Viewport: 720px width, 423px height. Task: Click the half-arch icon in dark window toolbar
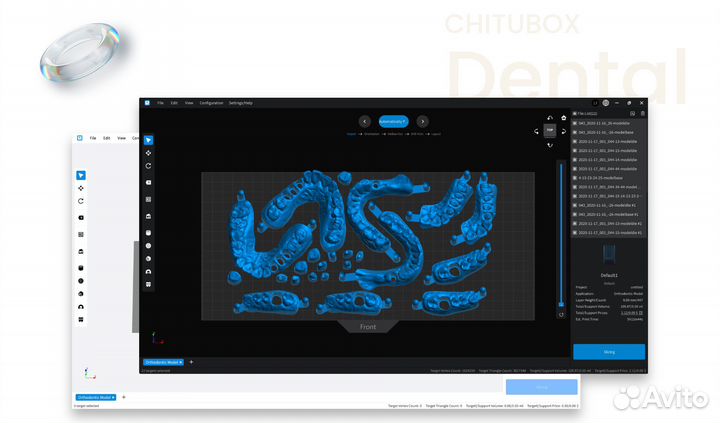148,272
